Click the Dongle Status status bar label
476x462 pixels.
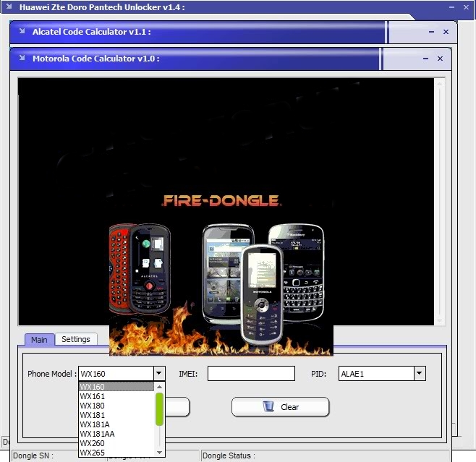point(229,455)
